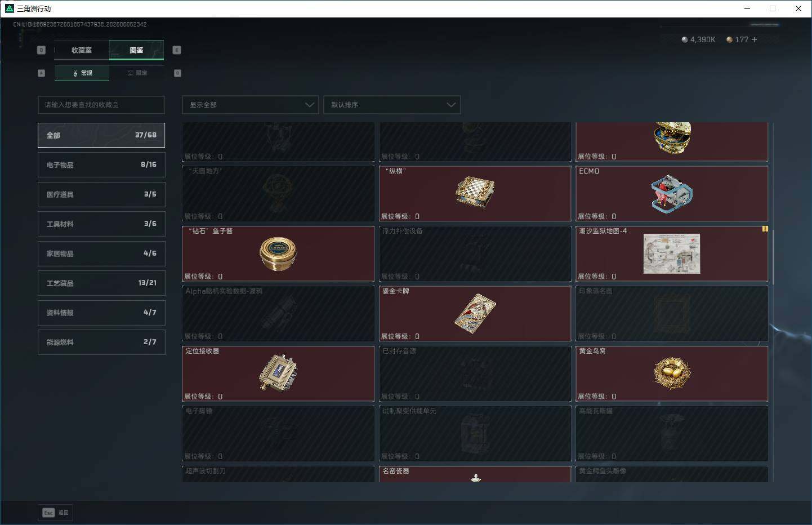Image resolution: width=812 pixels, height=525 pixels.
Task: Open the 定位接收器 receiver card
Action: coord(278,373)
